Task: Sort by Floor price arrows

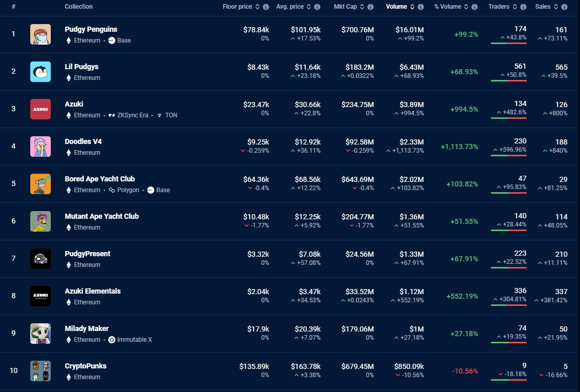Action: (x=257, y=7)
